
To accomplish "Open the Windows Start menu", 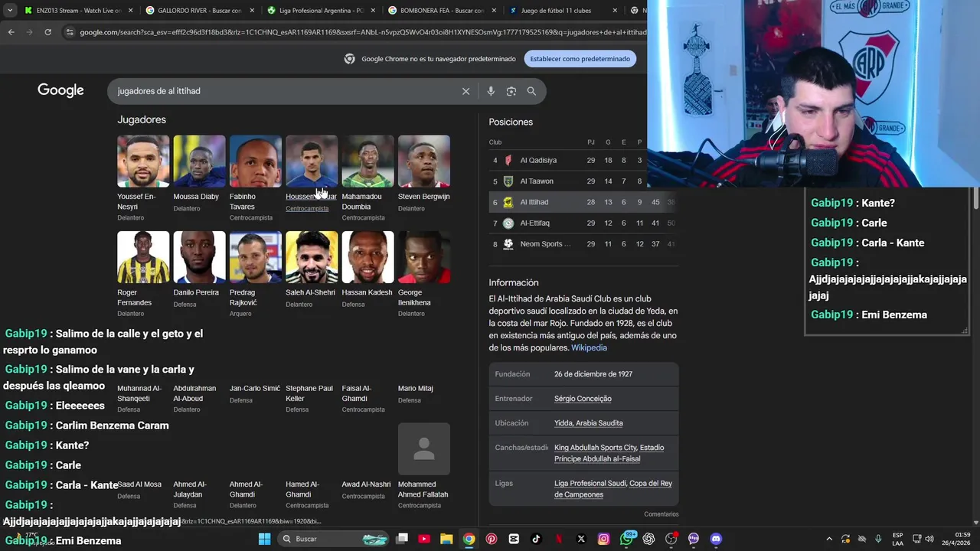I will click(x=264, y=539).
